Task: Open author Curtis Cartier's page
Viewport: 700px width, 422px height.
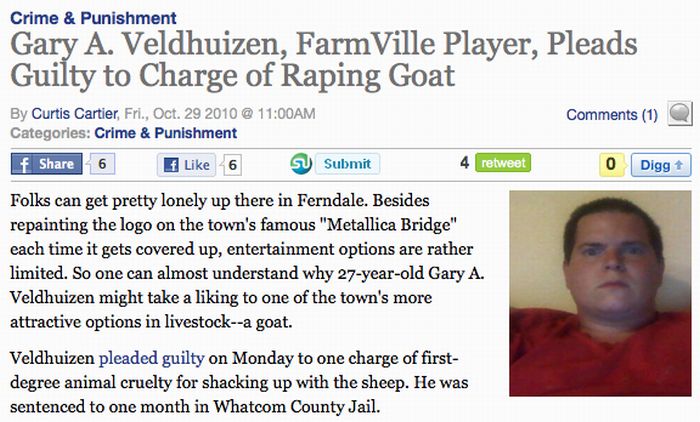Action: point(74,113)
